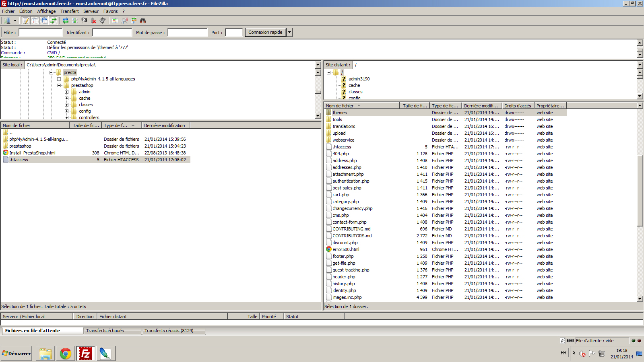Select the cache folder in remote tree
This screenshot has height=362, width=644.
point(354,85)
